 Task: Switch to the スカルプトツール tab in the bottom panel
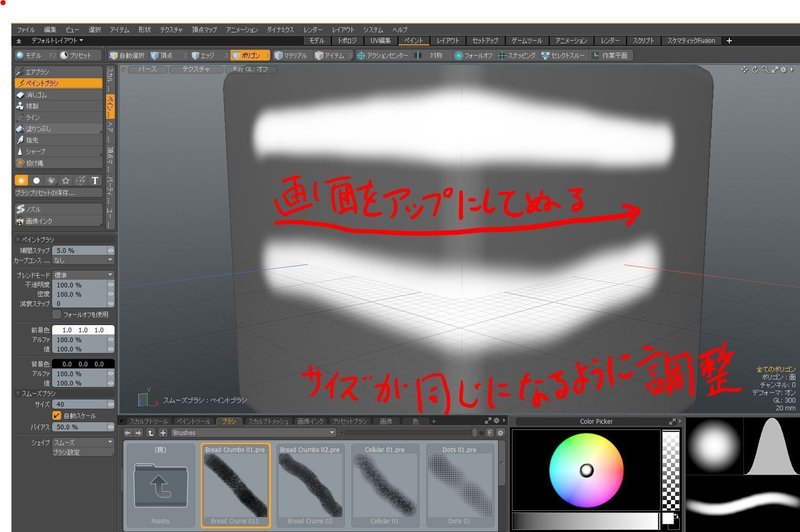coord(148,421)
